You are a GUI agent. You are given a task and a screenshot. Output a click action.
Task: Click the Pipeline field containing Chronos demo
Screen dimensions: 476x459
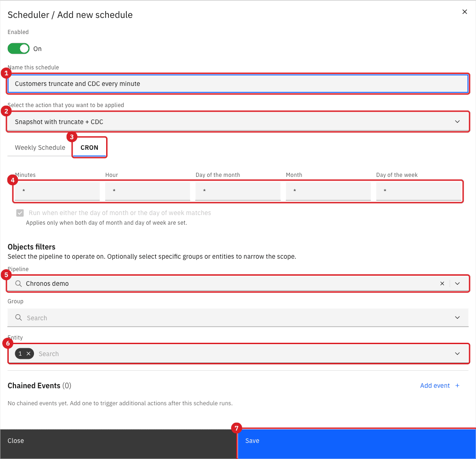click(x=238, y=283)
